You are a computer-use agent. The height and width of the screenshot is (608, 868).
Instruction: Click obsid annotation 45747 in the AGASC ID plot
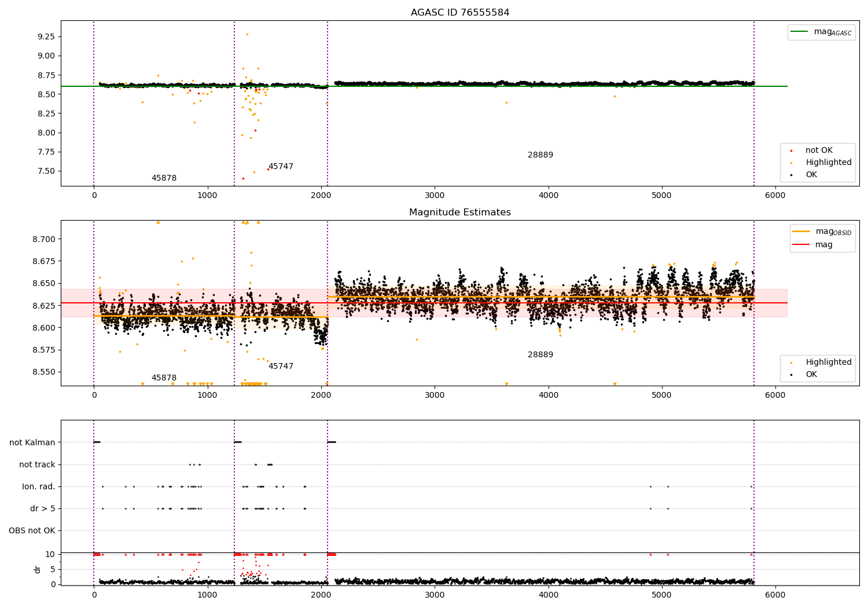point(281,167)
